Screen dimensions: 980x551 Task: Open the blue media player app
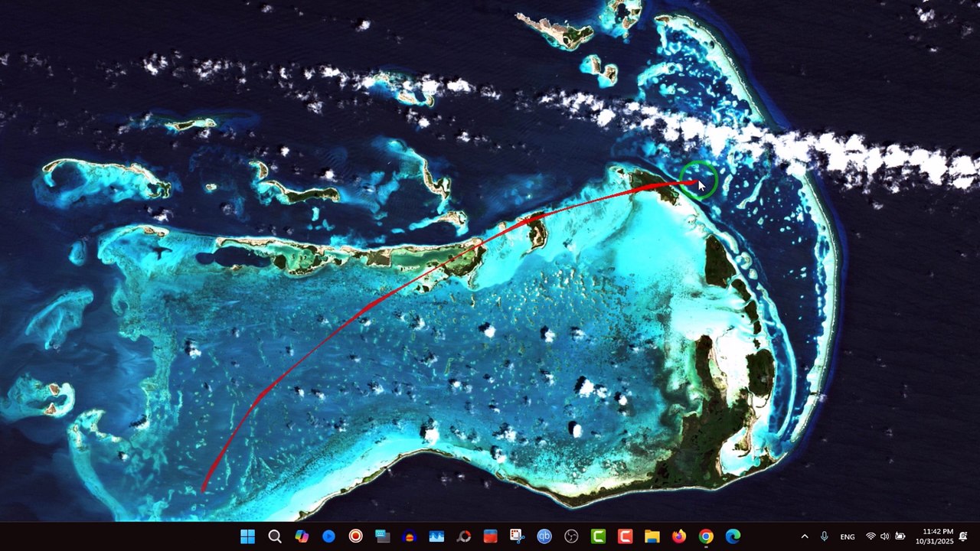[328, 536]
